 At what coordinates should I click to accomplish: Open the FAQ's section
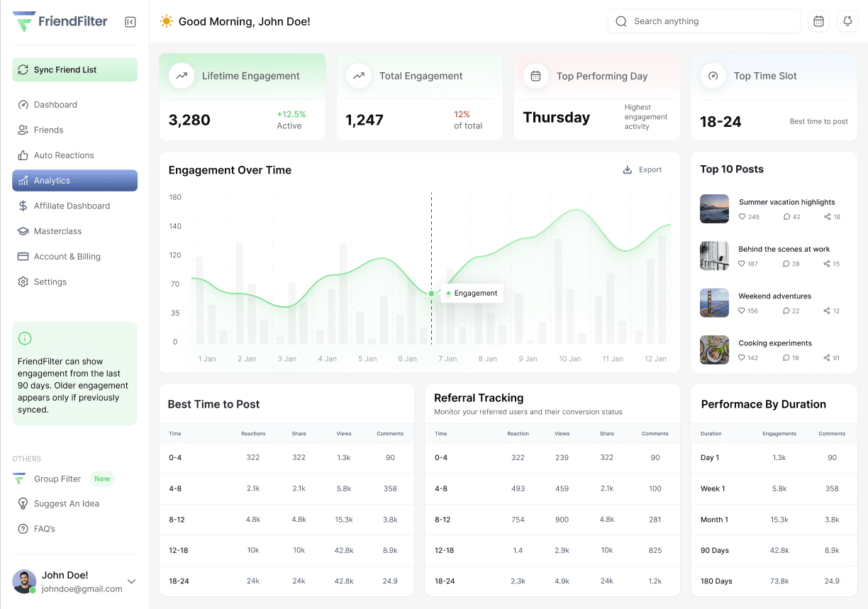(x=23, y=529)
